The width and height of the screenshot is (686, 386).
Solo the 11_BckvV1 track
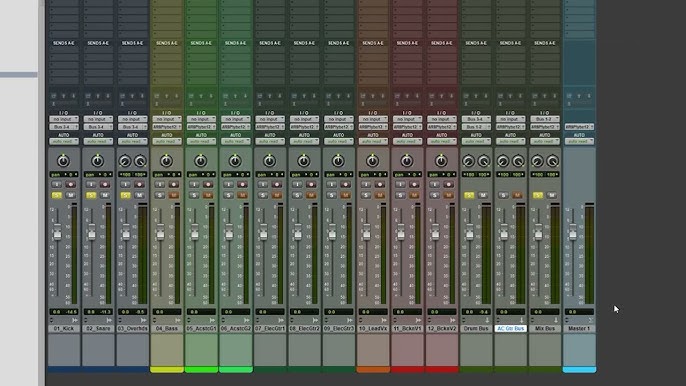coord(400,195)
